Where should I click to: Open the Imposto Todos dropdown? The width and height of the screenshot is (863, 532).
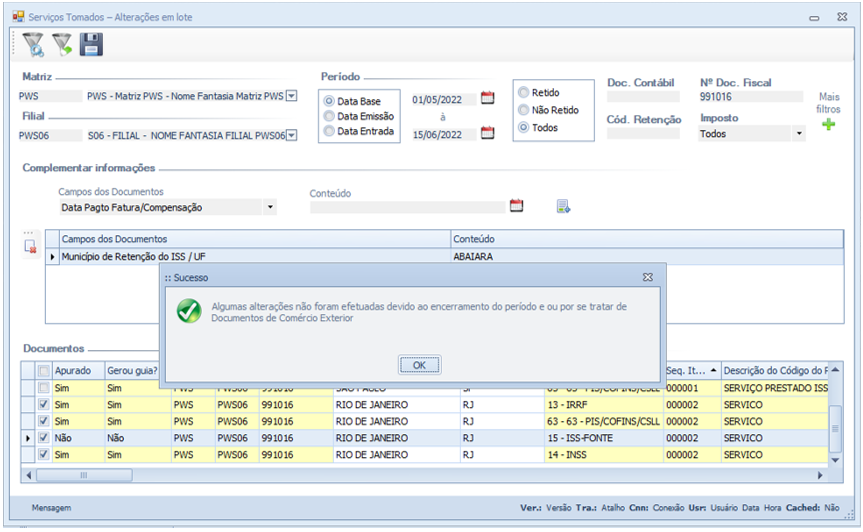(799, 133)
